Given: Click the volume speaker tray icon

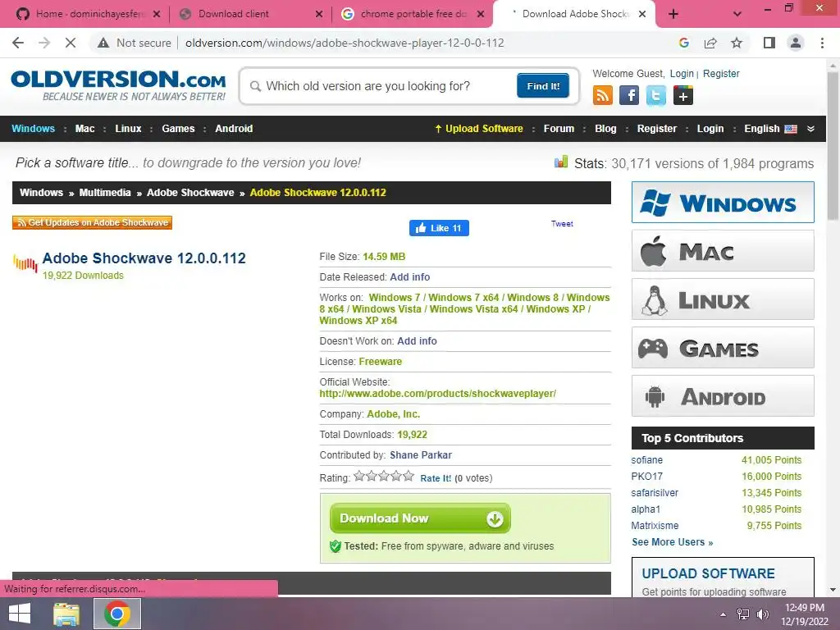Looking at the screenshot, I should pos(762,614).
